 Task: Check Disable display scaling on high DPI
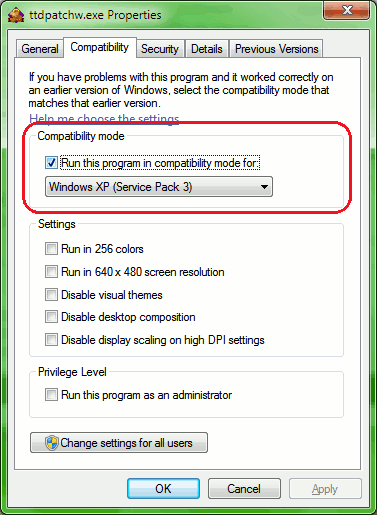(51, 340)
